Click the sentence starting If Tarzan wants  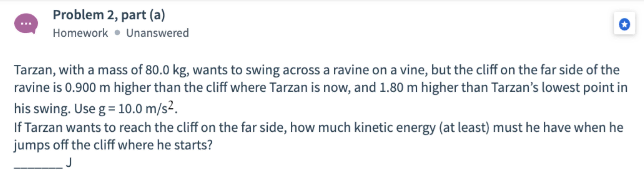318,137
